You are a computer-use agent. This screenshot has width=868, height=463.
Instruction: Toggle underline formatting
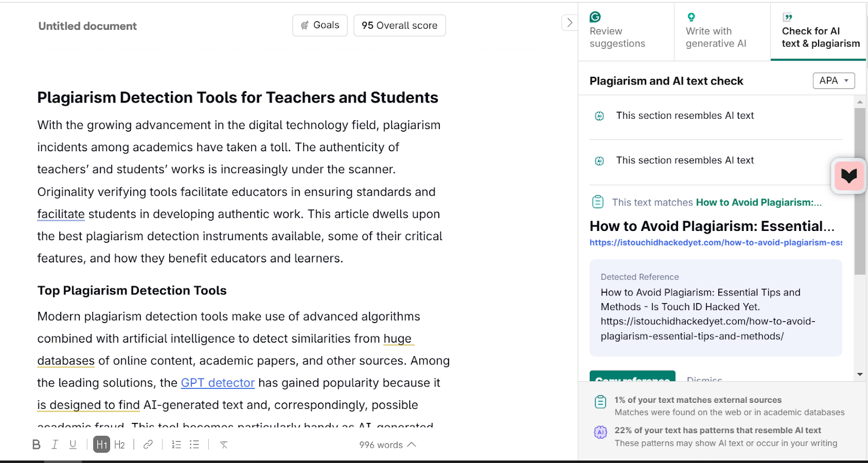(73, 445)
